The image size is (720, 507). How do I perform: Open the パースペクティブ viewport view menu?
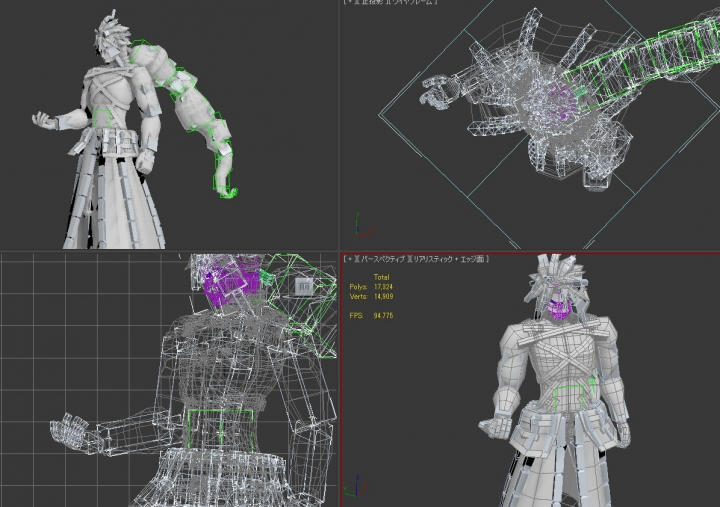382,259
